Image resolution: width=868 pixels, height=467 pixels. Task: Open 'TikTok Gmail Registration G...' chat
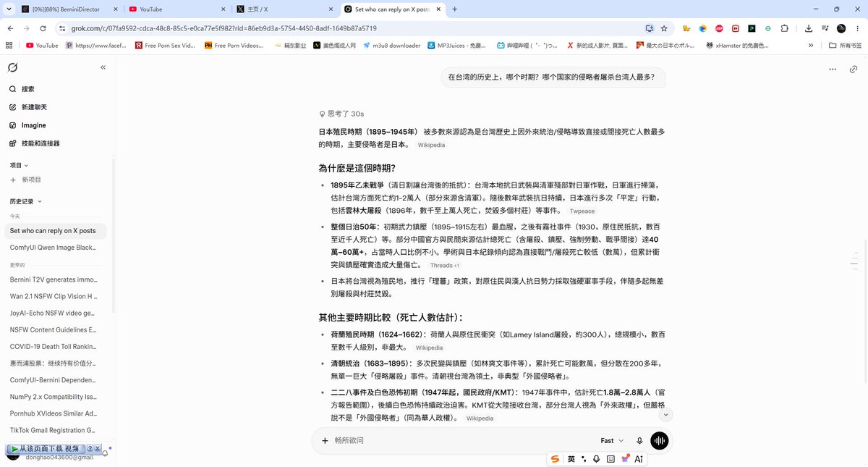pos(54,430)
